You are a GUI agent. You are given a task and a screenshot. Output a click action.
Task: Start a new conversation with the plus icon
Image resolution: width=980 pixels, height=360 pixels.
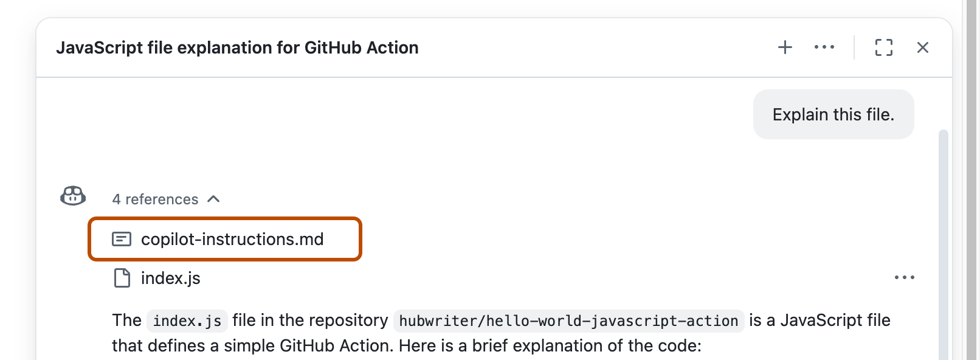[785, 47]
